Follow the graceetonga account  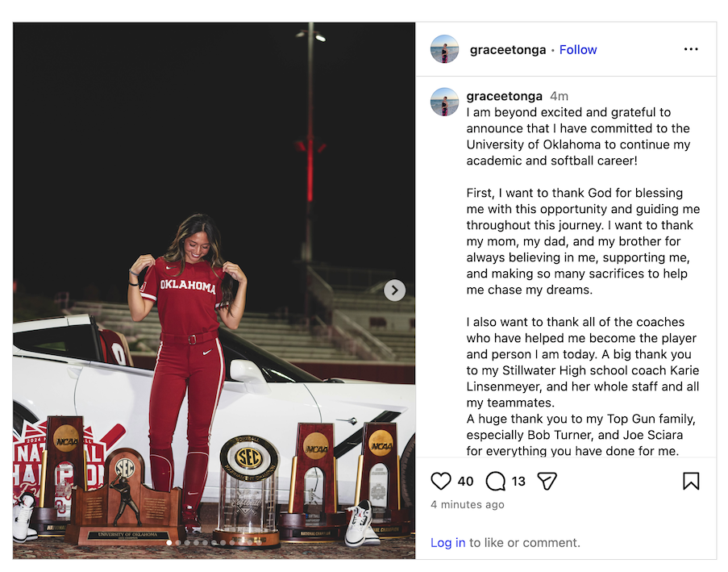pyautogui.click(x=577, y=50)
